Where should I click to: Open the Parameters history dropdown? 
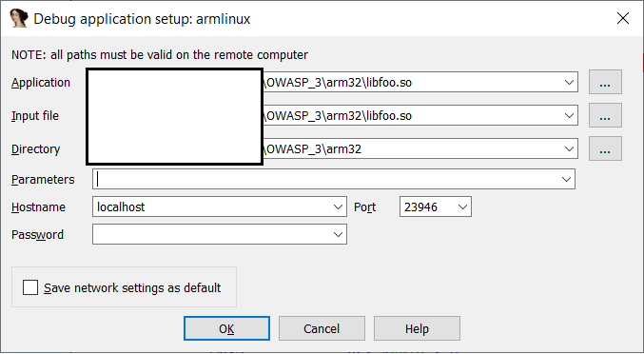(566, 179)
